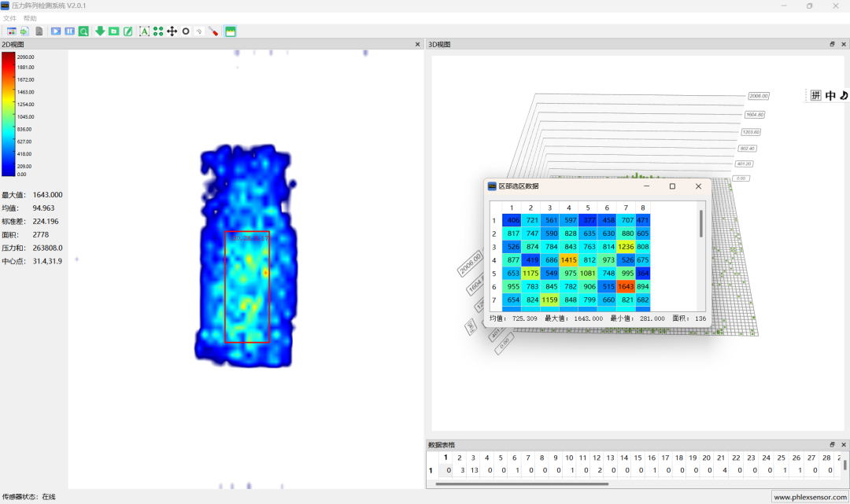Select the four-arrow move tool
850x504 pixels.
tap(172, 31)
